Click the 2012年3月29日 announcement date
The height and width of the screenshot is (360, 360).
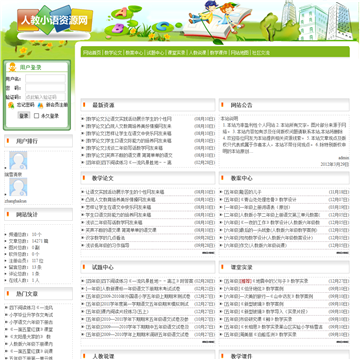coord(335,164)
